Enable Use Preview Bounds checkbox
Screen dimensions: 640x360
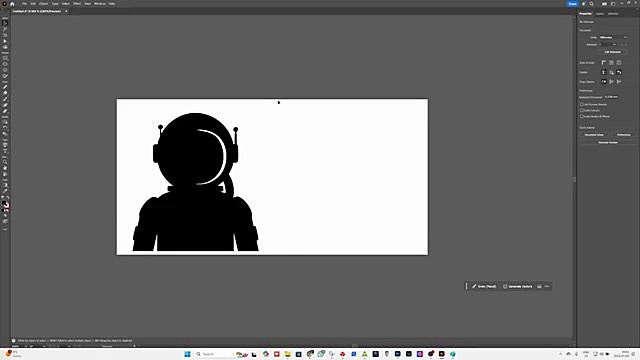click(582, 104)
